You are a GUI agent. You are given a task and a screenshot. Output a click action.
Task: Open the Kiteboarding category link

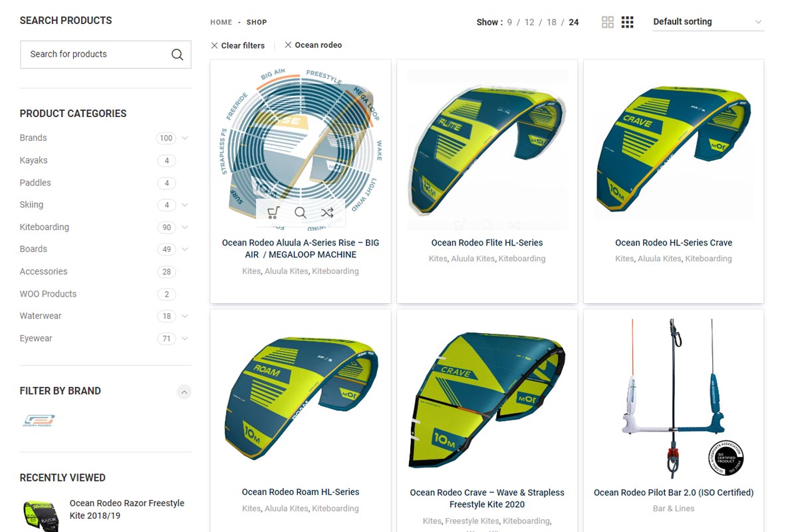coord(45,227)
